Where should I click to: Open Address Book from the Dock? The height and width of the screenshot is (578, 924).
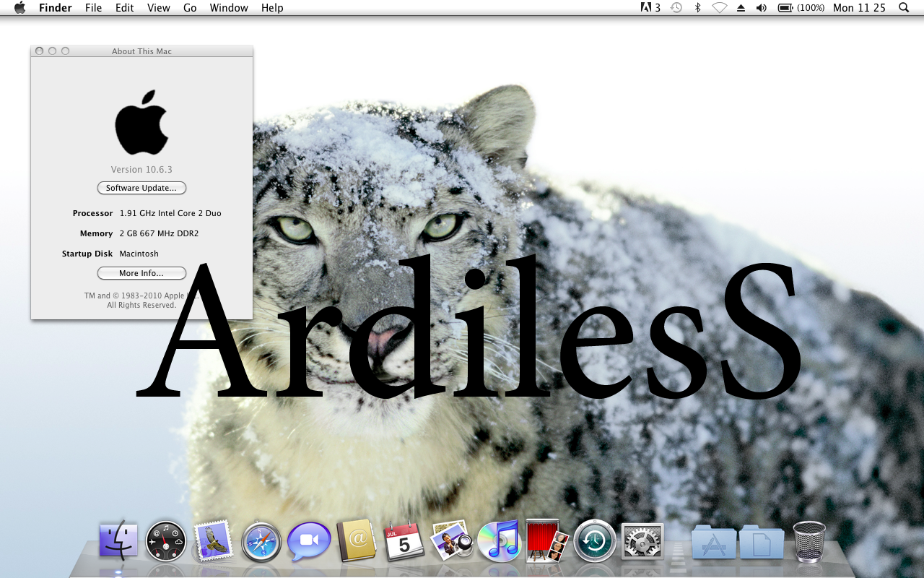pyautogui.click(x=357, y=540)
